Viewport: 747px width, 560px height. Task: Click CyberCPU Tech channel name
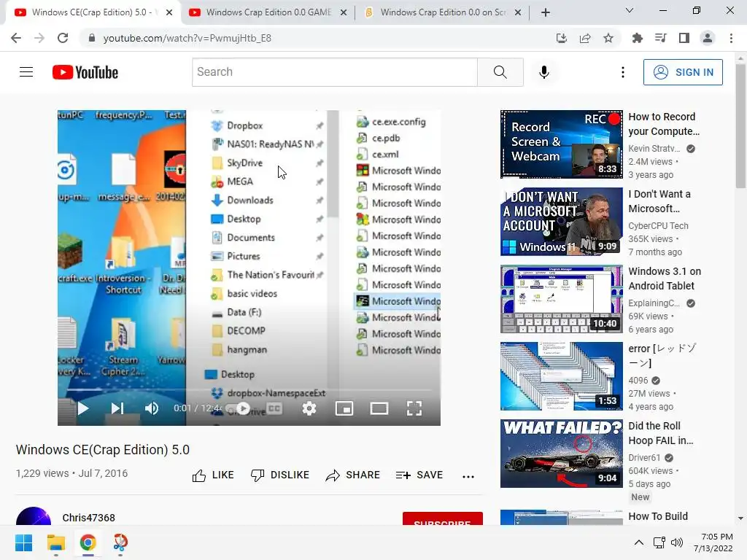pos(659,226)
